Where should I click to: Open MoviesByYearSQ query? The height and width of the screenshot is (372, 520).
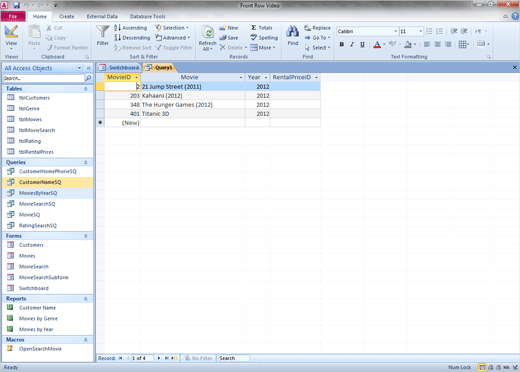click(x=38, y=193)
